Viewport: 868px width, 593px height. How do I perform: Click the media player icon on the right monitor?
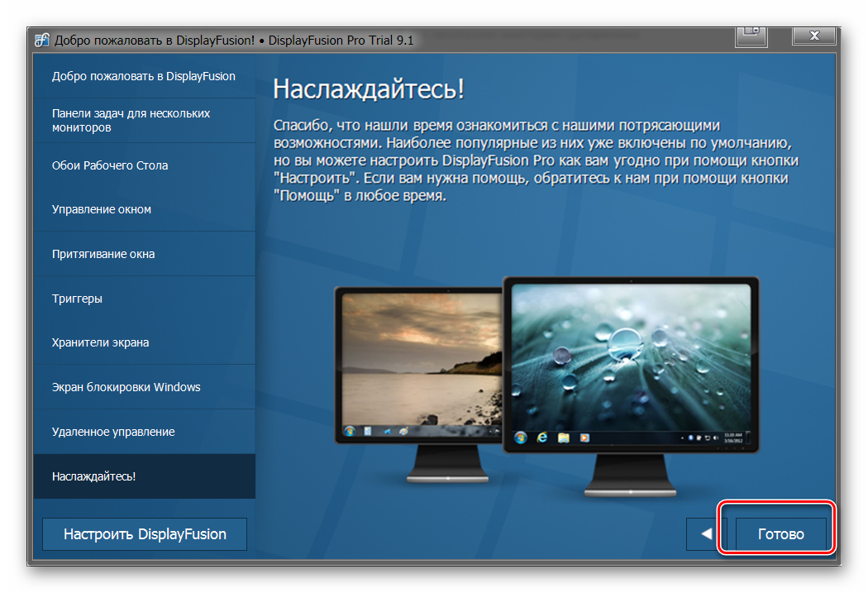coord(584,438)
